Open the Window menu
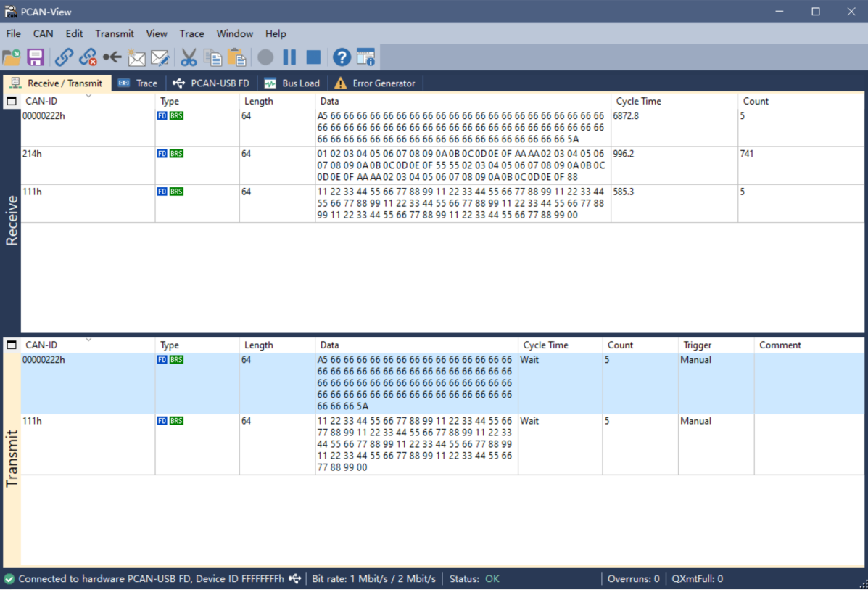The image size is (868, 590). coord(235,34)
